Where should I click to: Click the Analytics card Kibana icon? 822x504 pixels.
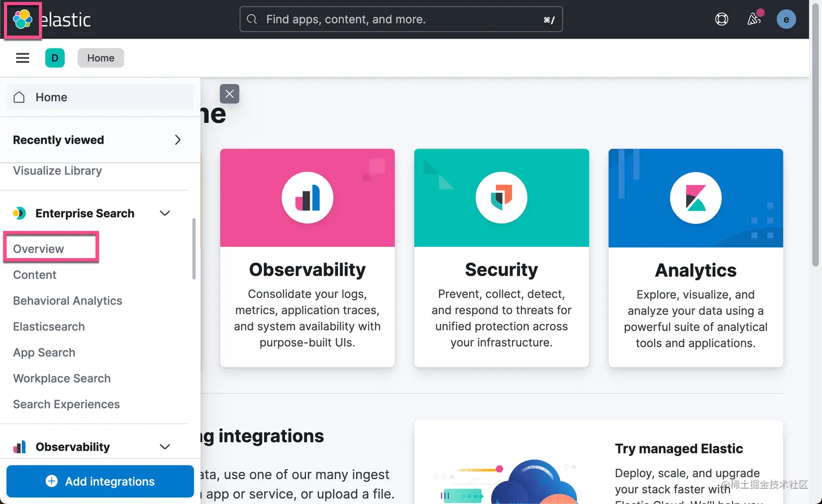pyautogui.click(x=696, y=198)
